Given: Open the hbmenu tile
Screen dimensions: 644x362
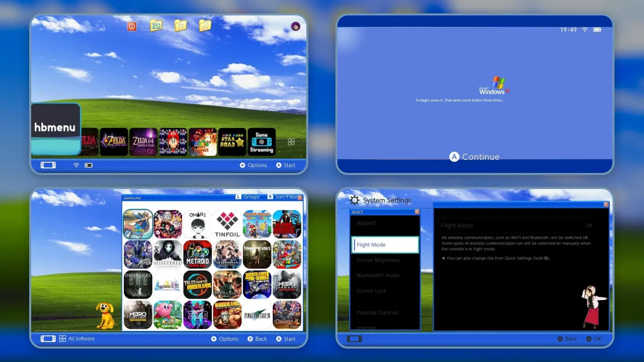Looking at the screenshot, I should click(55, 129).
